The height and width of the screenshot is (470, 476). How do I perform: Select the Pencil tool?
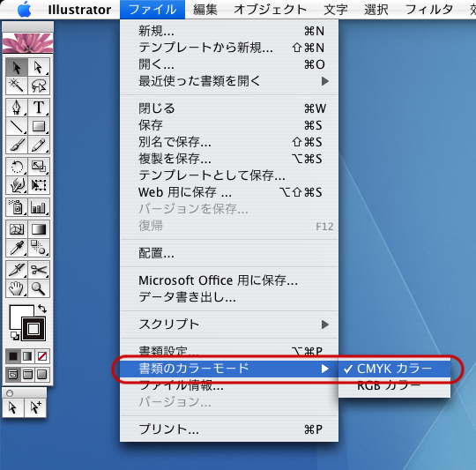[39, 145]
